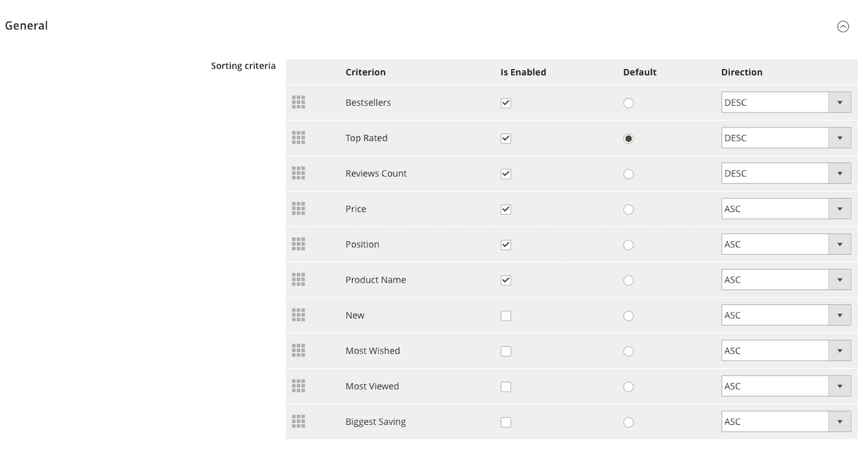The width and height of the screenshot is (868, 452).
Task: Set Price as the default sorting
Action: [629, 209]
